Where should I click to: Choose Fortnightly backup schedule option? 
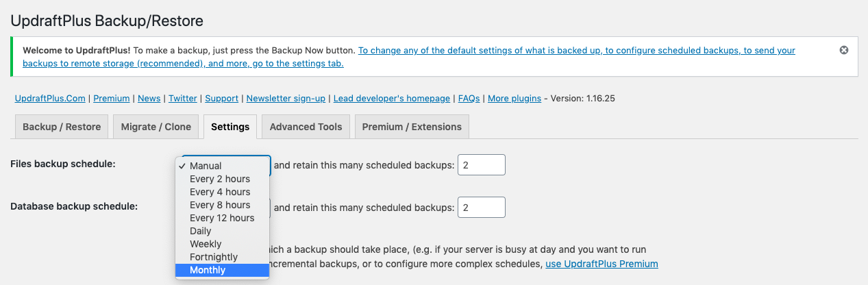(x=214, y=257)
